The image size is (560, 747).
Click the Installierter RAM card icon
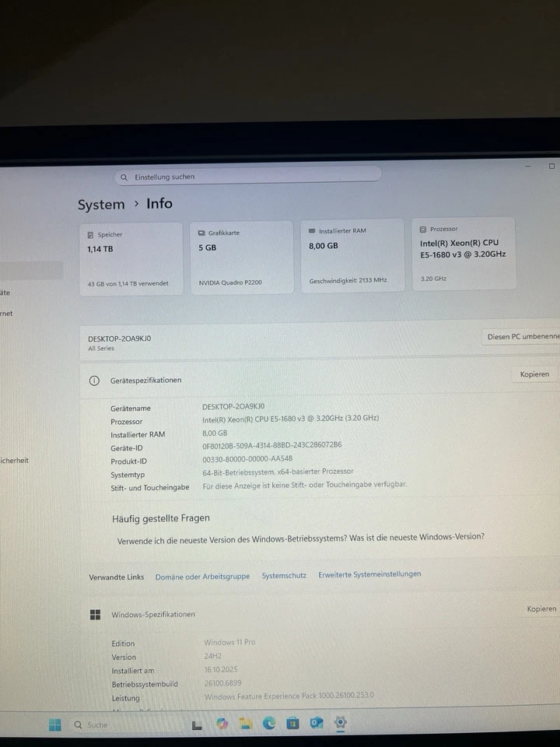(x=312, y=231)
